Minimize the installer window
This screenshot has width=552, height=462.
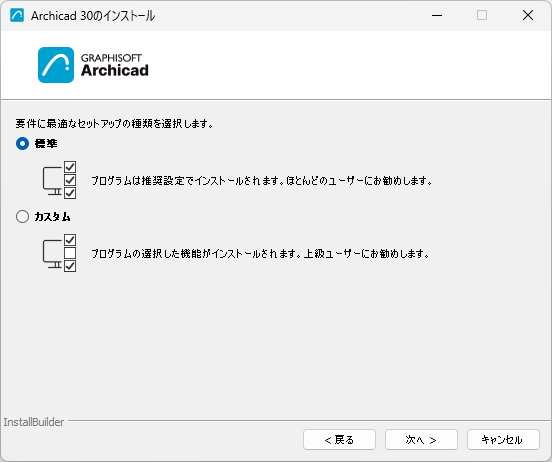pyautogui.click(x=437, y=15)
